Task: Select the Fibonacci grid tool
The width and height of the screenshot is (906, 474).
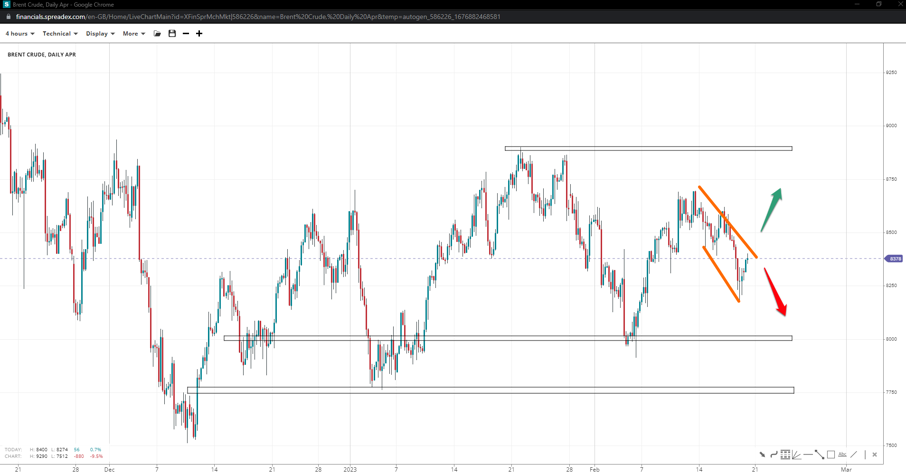Action: tap(785, 455)
